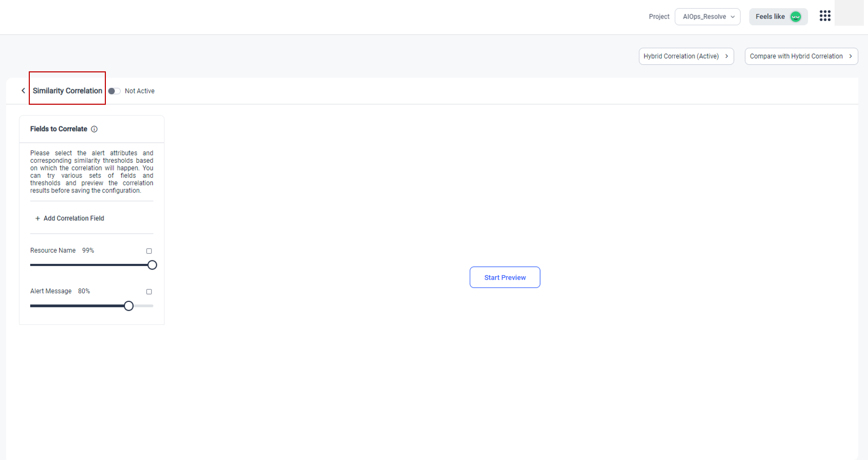Click the Alert Message slider handle
This screenshot has width=868, height=460.
click(128, 306)
